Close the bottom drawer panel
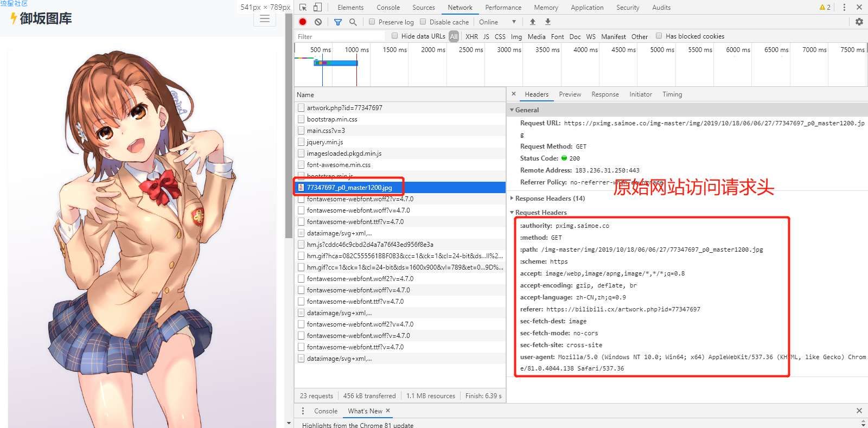Viewport: 868px width, 428px height. (x=859, y=411)
